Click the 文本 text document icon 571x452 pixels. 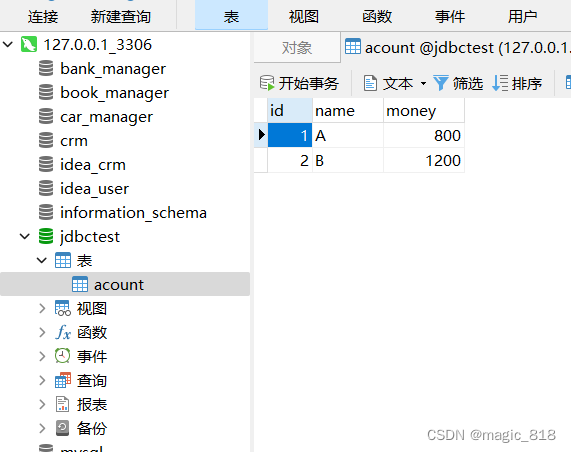tap(370, 83)
